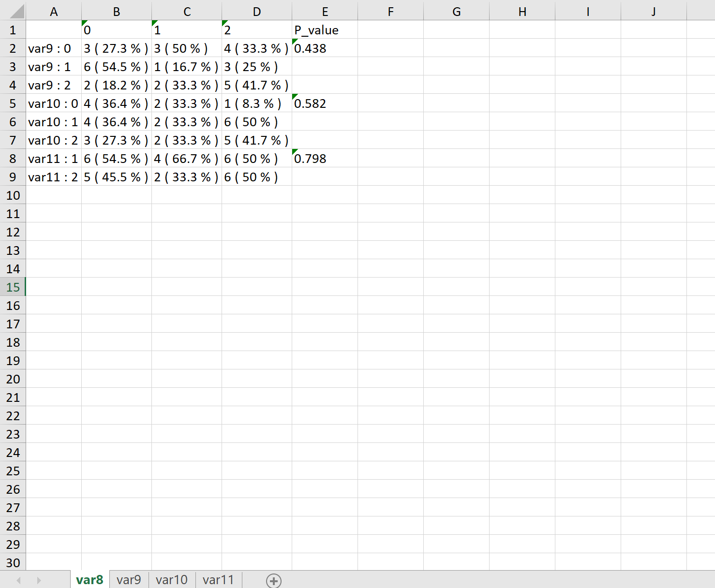Select row 5 header
Viewport: 715px width, 588px height.
point(13,103)
